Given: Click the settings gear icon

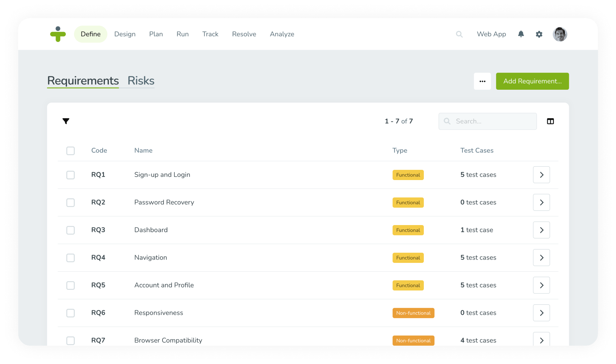Looking at the screenshot, I should pos(539,34).
